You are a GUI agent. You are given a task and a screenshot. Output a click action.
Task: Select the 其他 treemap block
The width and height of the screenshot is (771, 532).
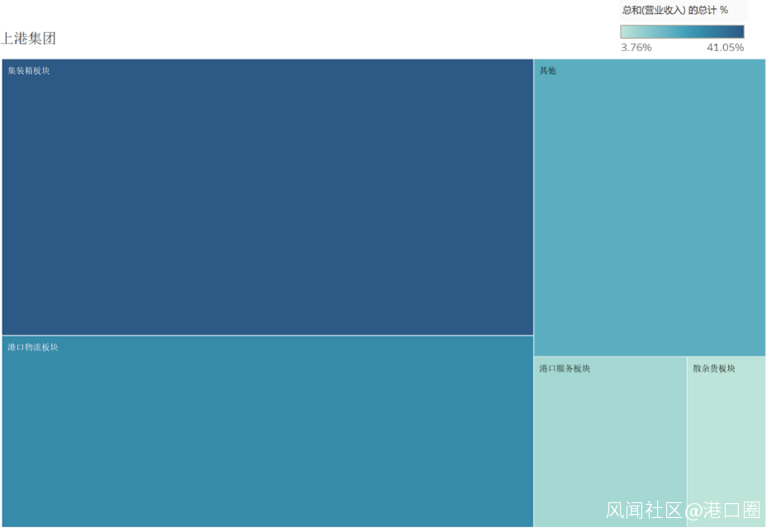click(x=650, y=207)
